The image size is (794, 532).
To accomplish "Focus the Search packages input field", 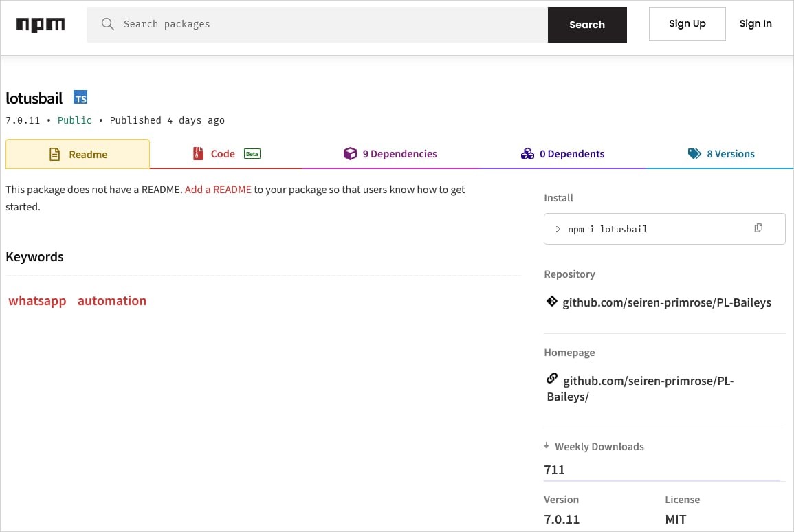I will coord(330,25).
